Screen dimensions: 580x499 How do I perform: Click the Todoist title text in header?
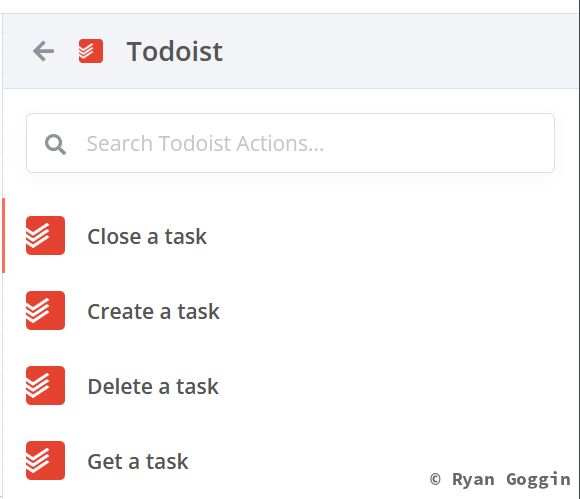click(x=175, y=51)
